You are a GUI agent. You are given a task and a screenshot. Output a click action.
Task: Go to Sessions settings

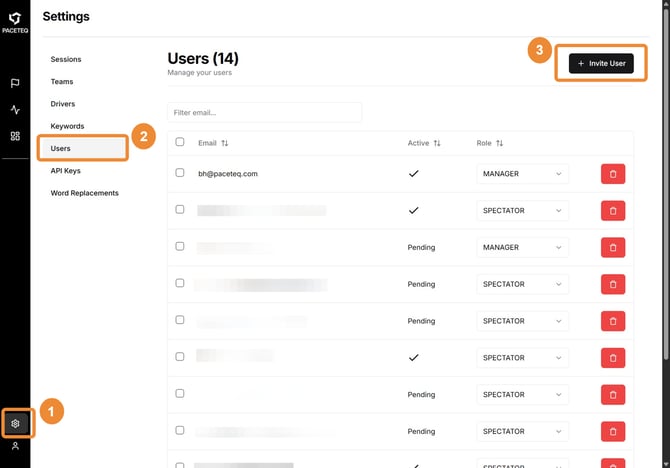[x=66, y=59]
